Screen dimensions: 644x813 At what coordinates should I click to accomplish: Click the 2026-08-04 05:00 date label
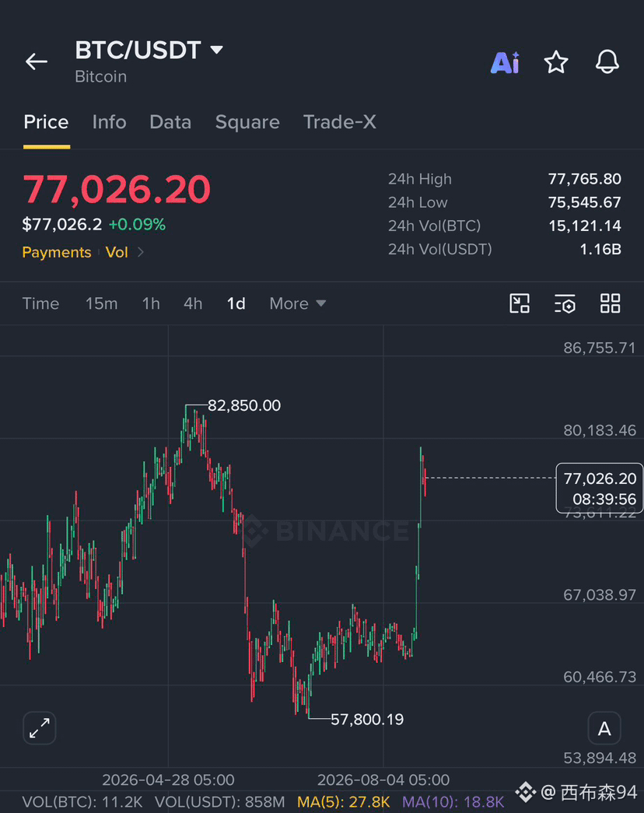[x=383, y=780]
